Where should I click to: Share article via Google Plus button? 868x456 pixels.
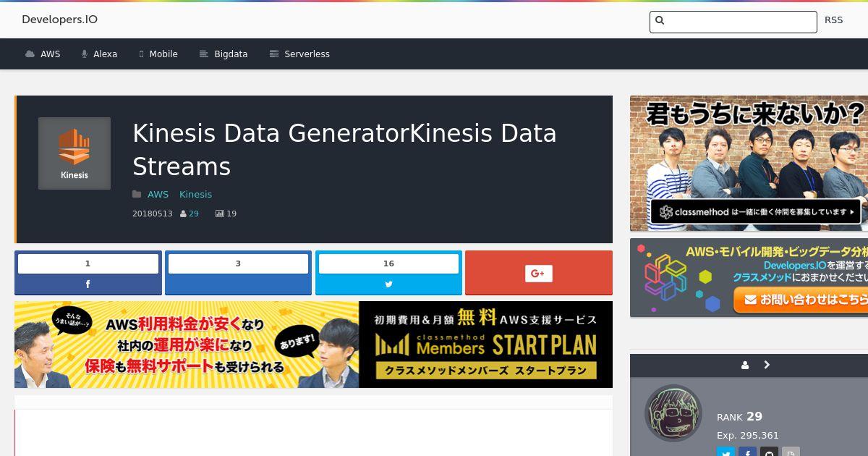pyautogui.click(x=539, y=273)
